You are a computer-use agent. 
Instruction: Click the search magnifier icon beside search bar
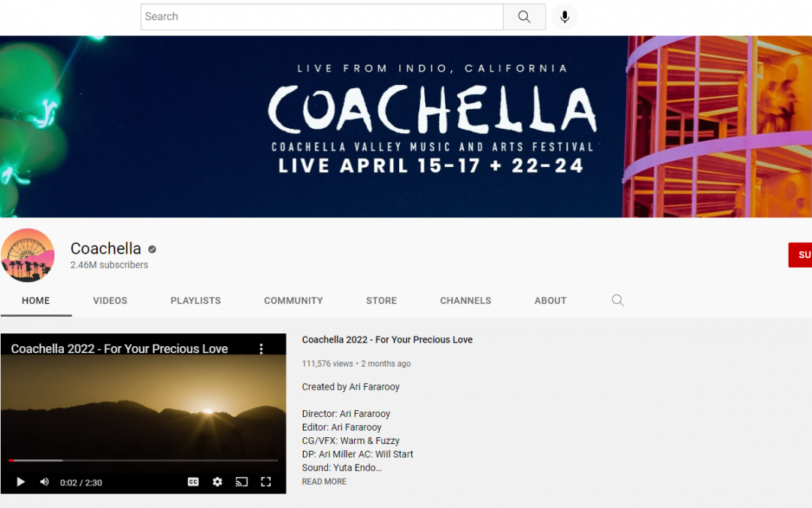(524, 17)
